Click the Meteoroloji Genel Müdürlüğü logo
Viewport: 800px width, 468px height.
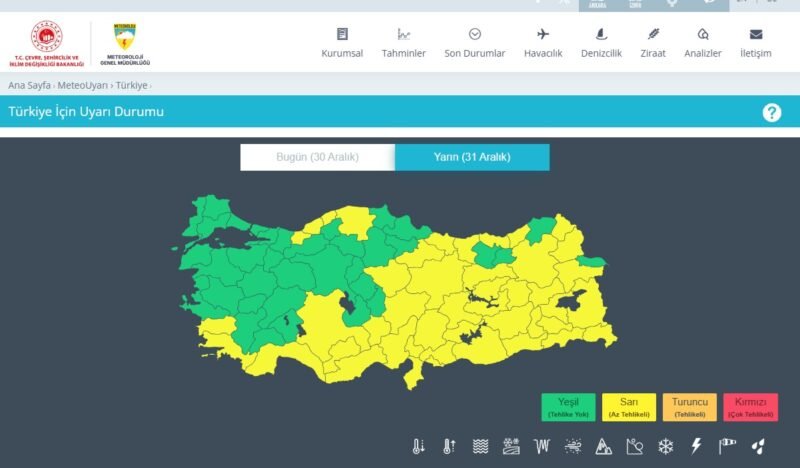(x=125, y=44)
